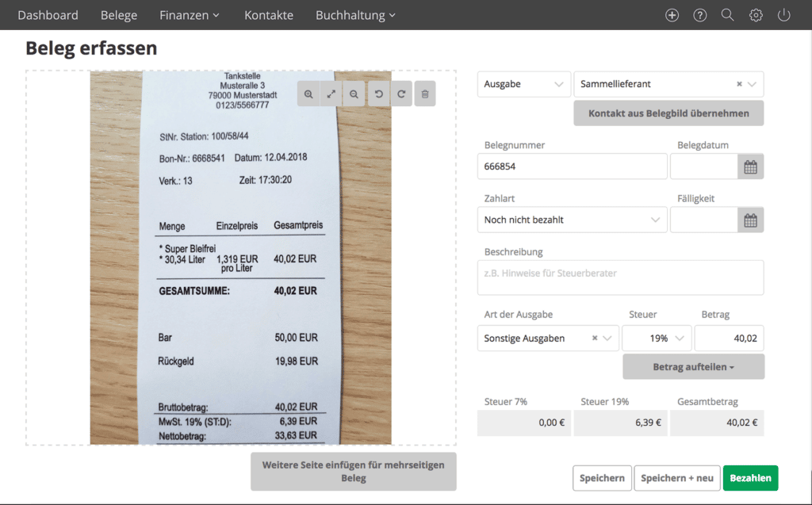Rotate the receipt counterclockwise
This screenshot has height=505, width=812.
pos(378,94)
